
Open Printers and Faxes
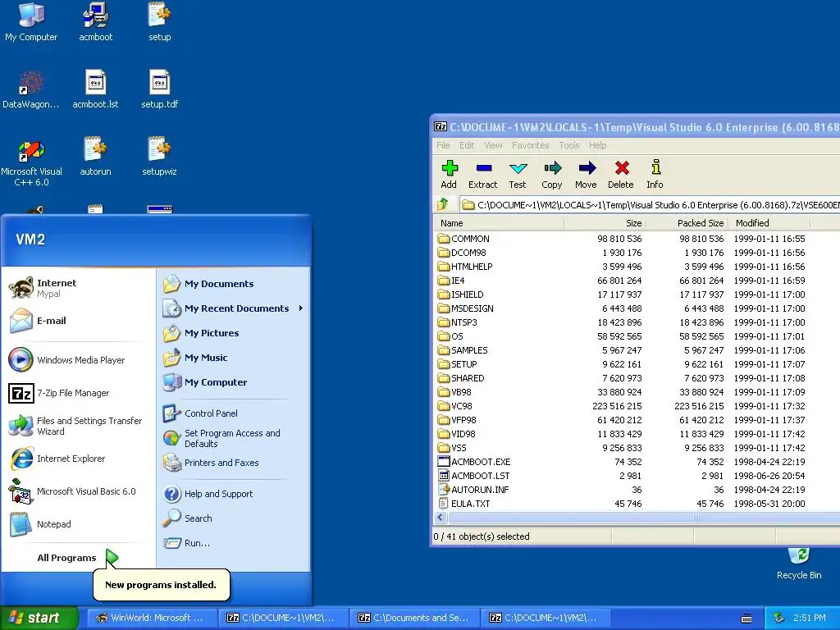point(234,463)
